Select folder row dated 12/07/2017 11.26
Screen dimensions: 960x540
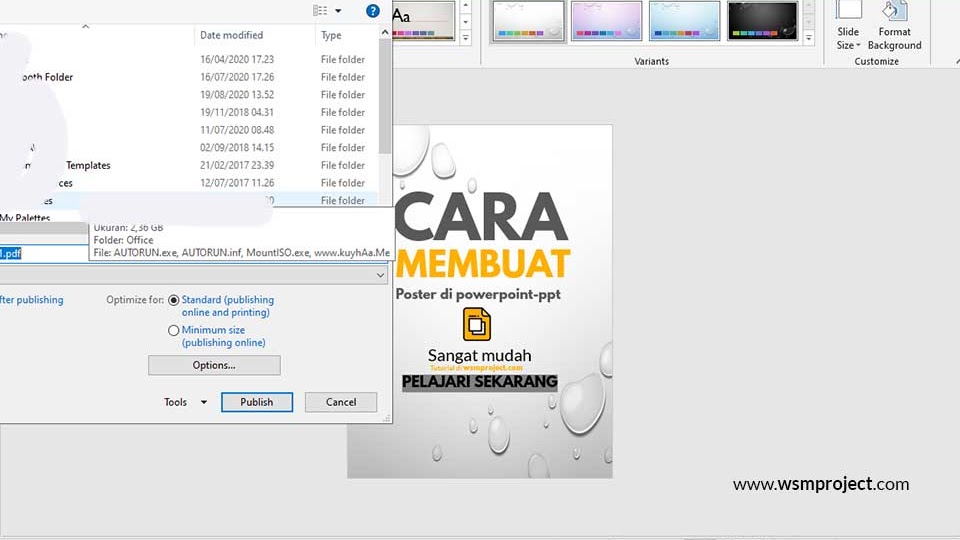pos(189,183)
